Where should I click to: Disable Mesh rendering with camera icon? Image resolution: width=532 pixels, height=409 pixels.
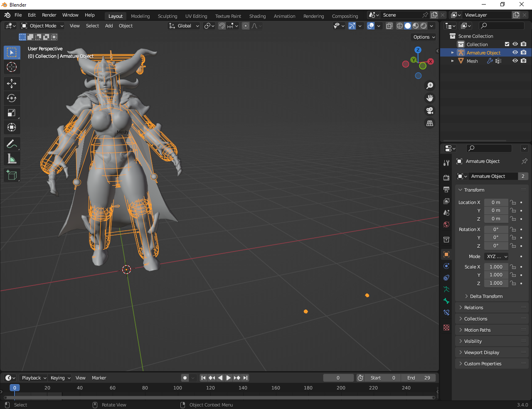click(x=524, y=61)
